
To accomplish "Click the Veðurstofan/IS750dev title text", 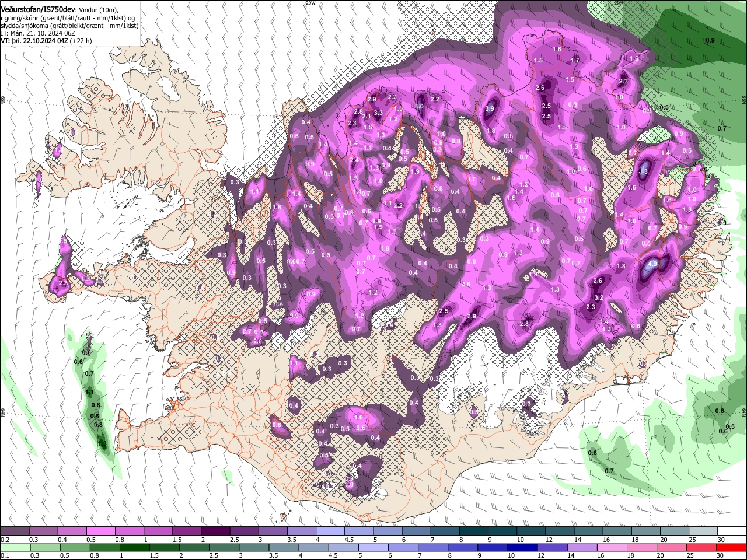I will coord(37,9).
